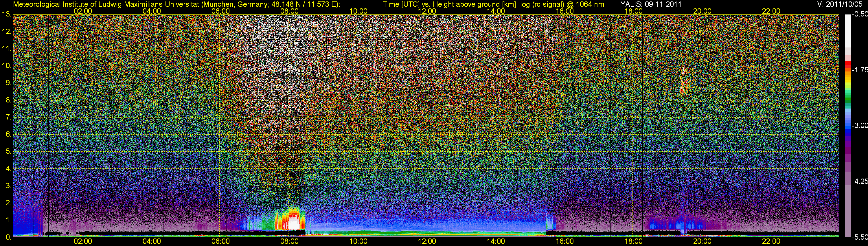Click the Meteorological Institute Ludwig-Maximilians-Universität title text

click(x=176, y=4)
